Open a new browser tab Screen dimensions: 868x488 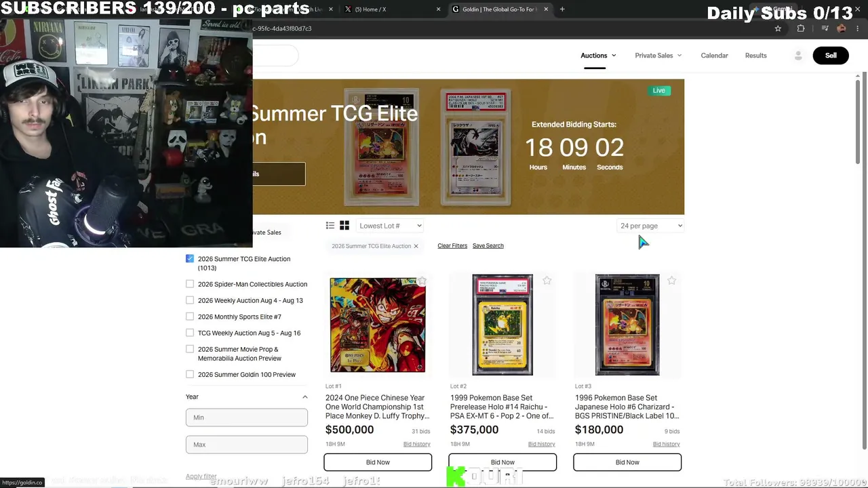point(562,9)
